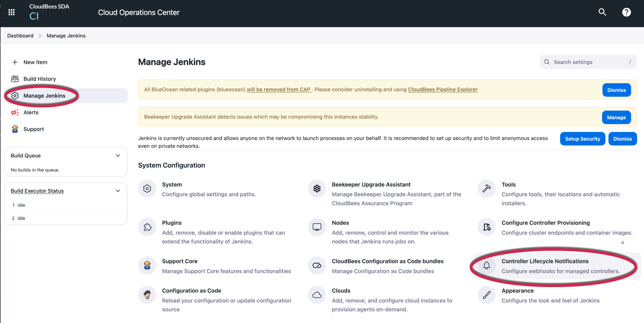Image resolution: width=644 pixels, height=323 pixels.
Task: Dismiss the BlueOcean plugins warning
Action: click(617, 90)
